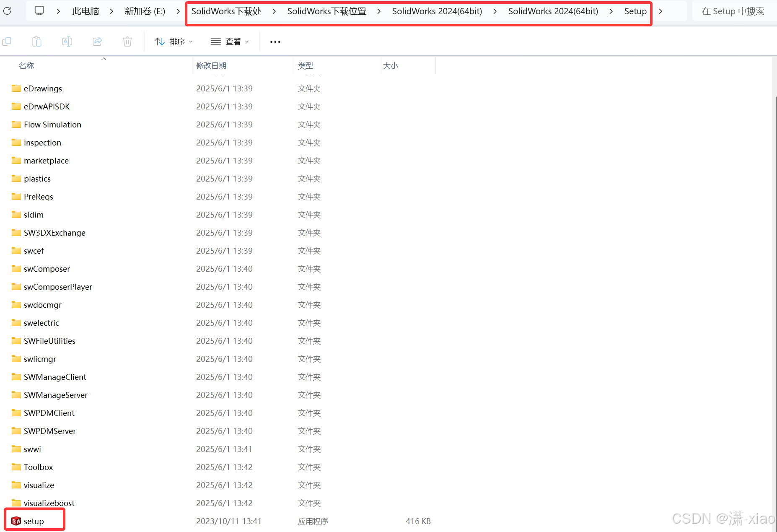Click the refresh icon in address bar
777x532 pixels.
pyautogui.click(x=7, y=11)
